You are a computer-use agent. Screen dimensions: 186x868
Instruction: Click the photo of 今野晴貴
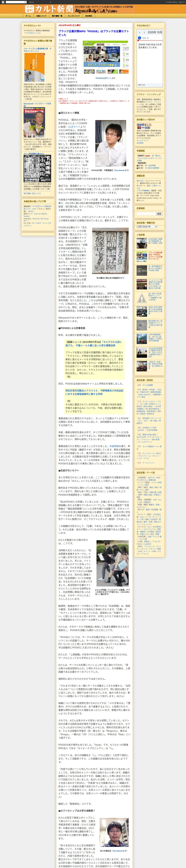click(x=110, y=143)
